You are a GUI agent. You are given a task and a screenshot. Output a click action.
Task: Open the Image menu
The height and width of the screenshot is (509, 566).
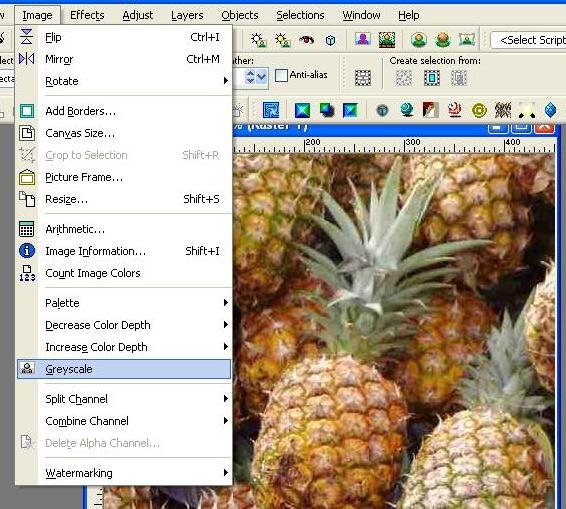click(37, 15)
